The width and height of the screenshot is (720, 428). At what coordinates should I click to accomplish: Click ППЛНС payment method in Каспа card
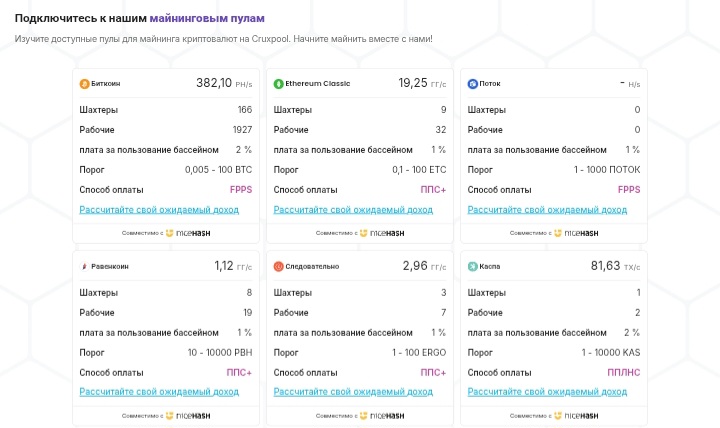coord(624,372)
